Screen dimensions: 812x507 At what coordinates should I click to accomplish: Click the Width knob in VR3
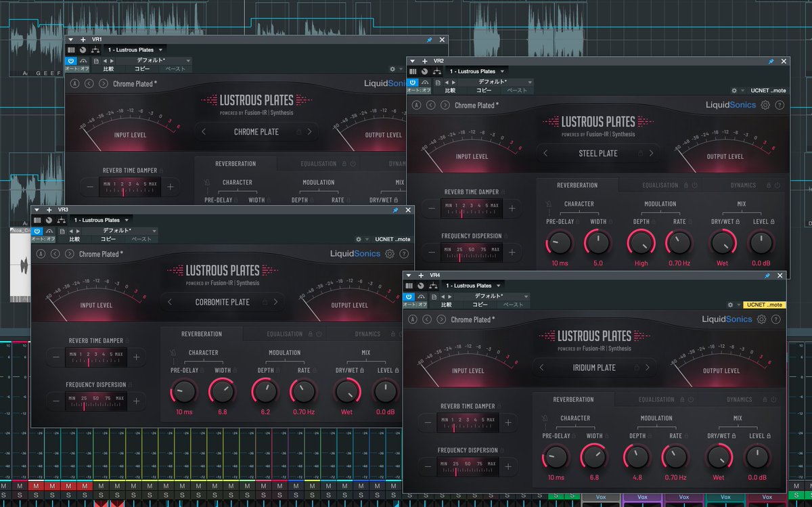tap(222, 391)
